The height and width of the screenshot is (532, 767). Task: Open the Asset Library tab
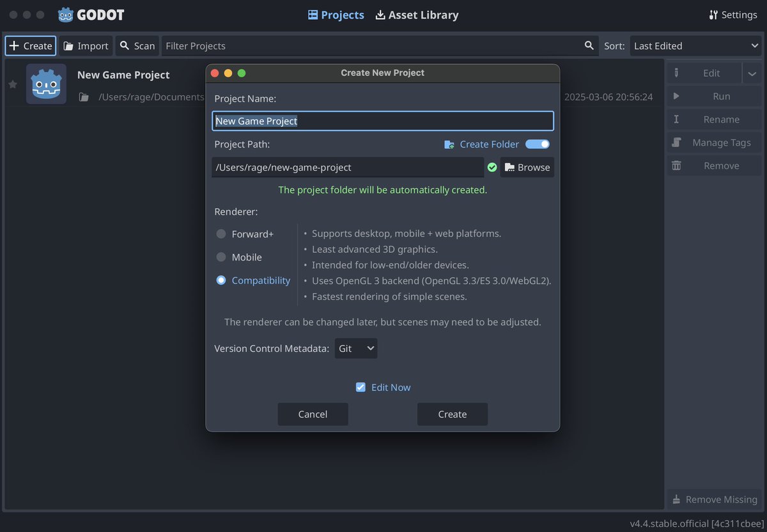pos(417,15)
